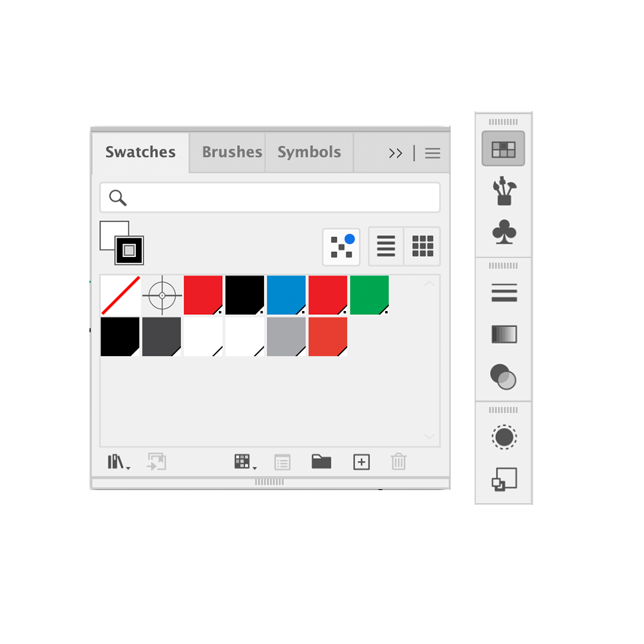Toggle the stroke box selector

tap(129, 250)
